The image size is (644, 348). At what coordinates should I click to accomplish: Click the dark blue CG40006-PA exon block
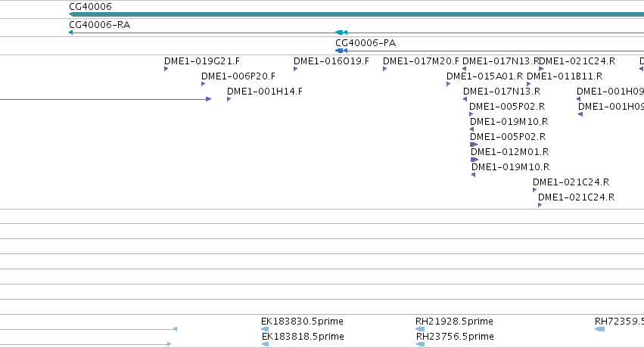[339, 51]
